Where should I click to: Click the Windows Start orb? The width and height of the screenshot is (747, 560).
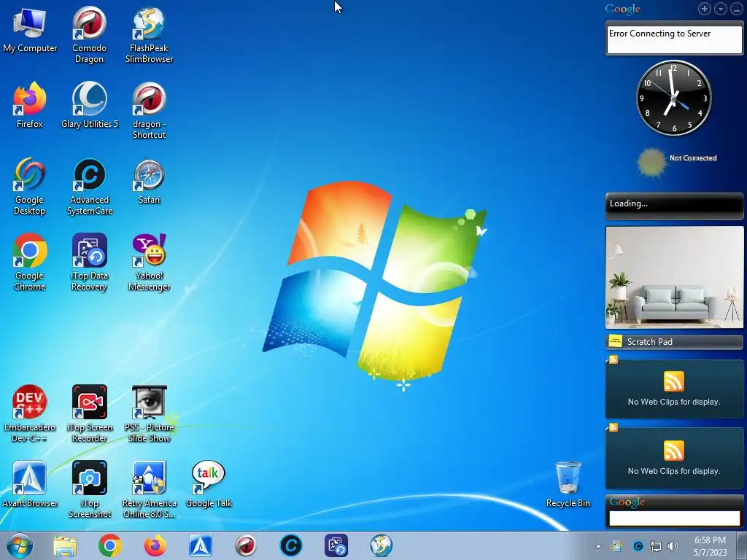(x=20, y=545)
